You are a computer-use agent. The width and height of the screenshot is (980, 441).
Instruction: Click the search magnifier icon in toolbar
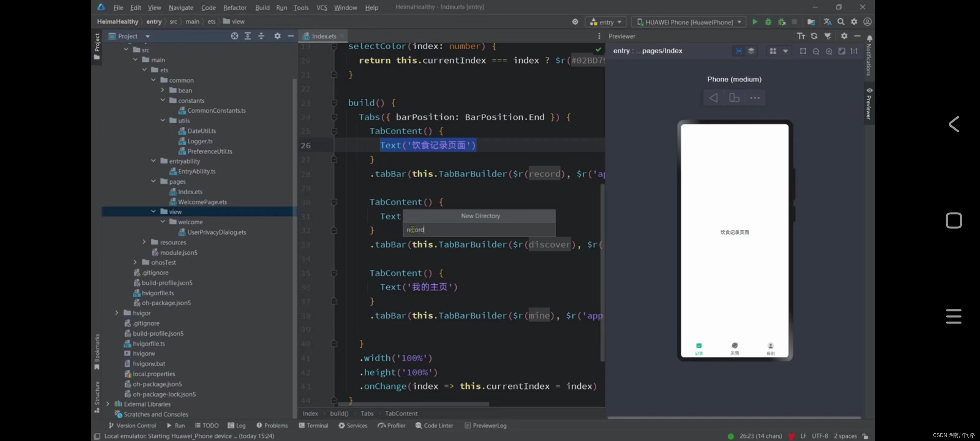click(841, 22)
